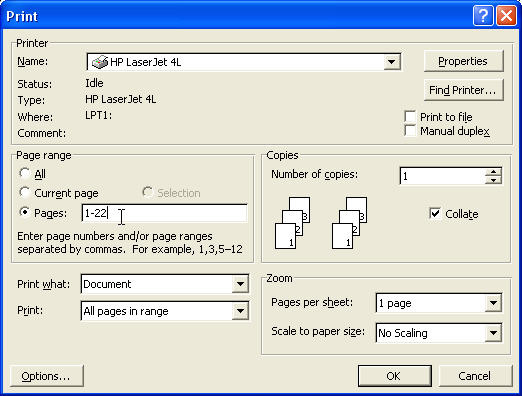Enable the Print to file checkbox
Viewport: 522px width, 396px height.
click(x=410, y=117)
